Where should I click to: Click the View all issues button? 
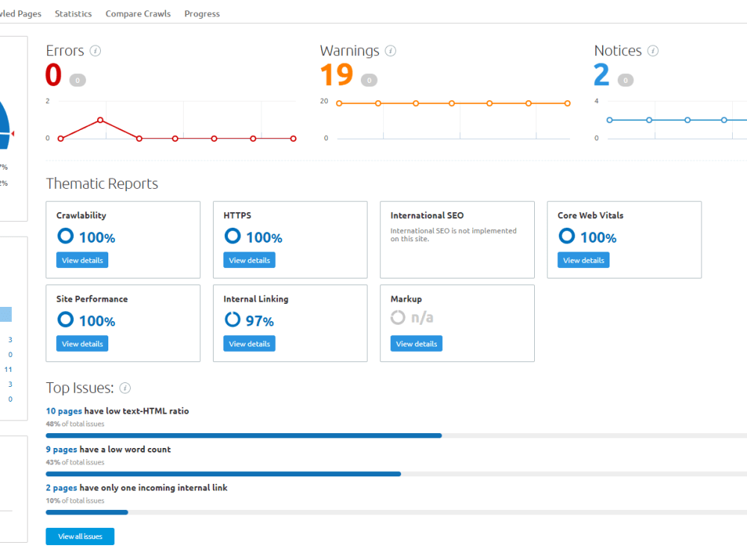[x=80, y=537]
